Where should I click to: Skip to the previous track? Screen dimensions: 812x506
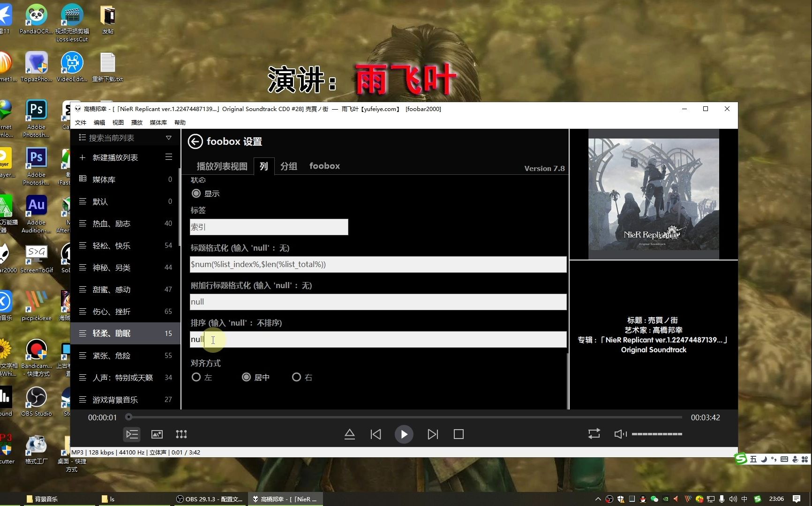click(376, 434)
